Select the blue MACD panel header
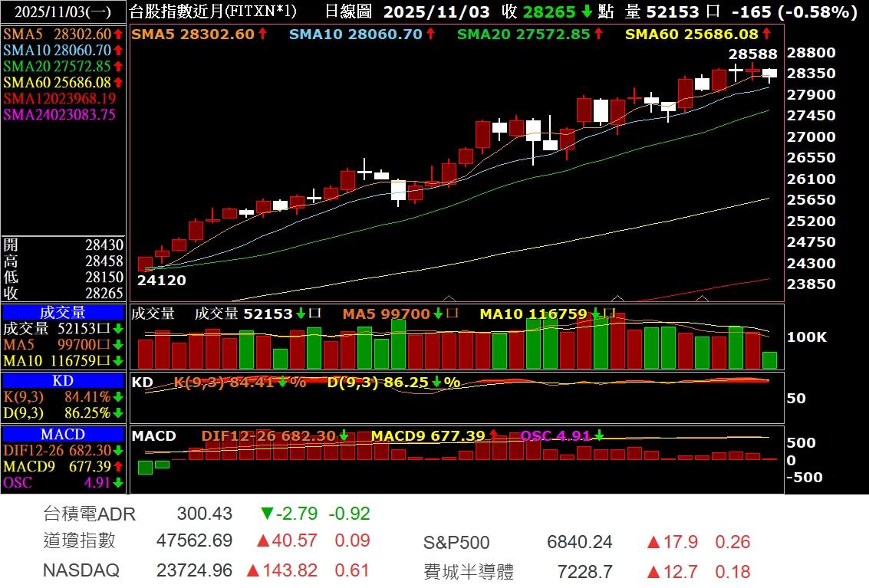 tap(63, 435)
